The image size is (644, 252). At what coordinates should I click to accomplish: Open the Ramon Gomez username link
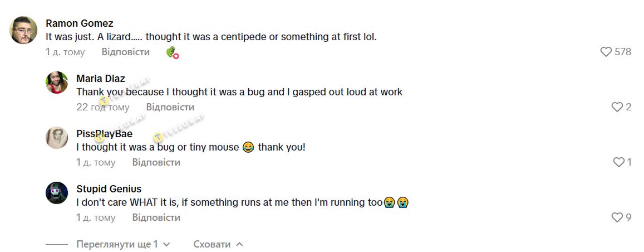(80, 23)
